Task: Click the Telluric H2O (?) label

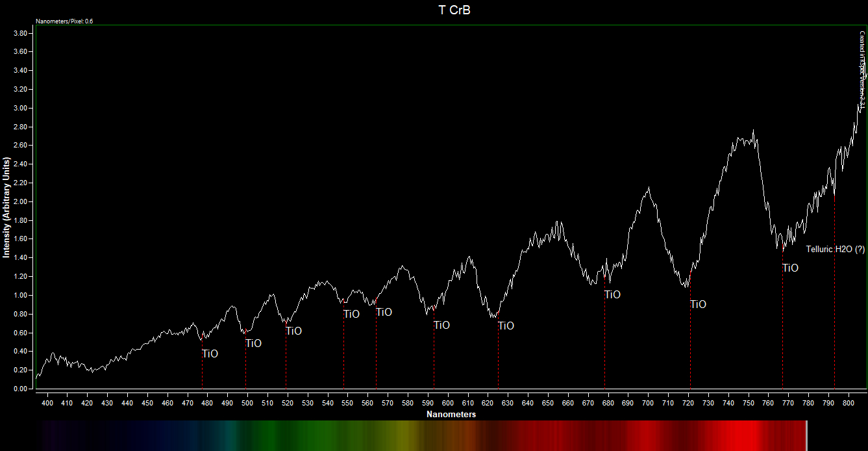Action: point(835,249)
